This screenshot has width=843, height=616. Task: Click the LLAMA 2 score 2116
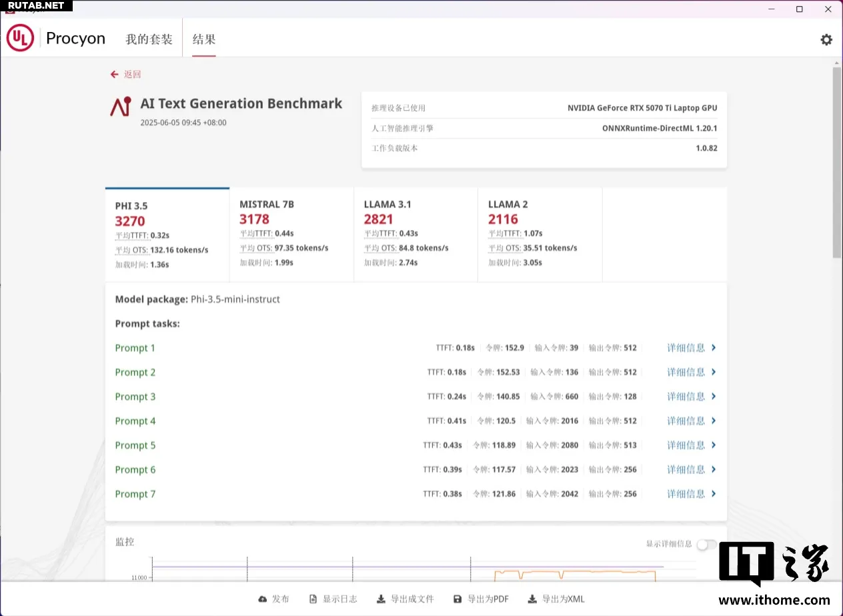tap(503, 219)
